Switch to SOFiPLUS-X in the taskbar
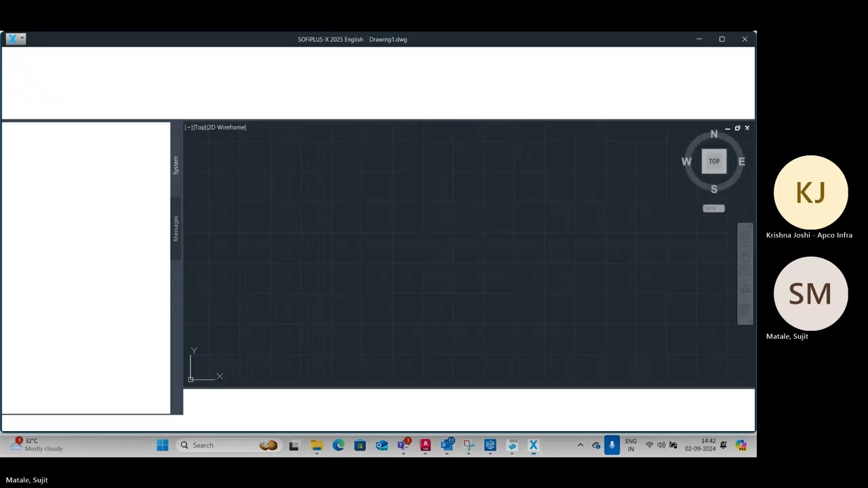This screenshot has width=868, height=488. coord(534,445)
